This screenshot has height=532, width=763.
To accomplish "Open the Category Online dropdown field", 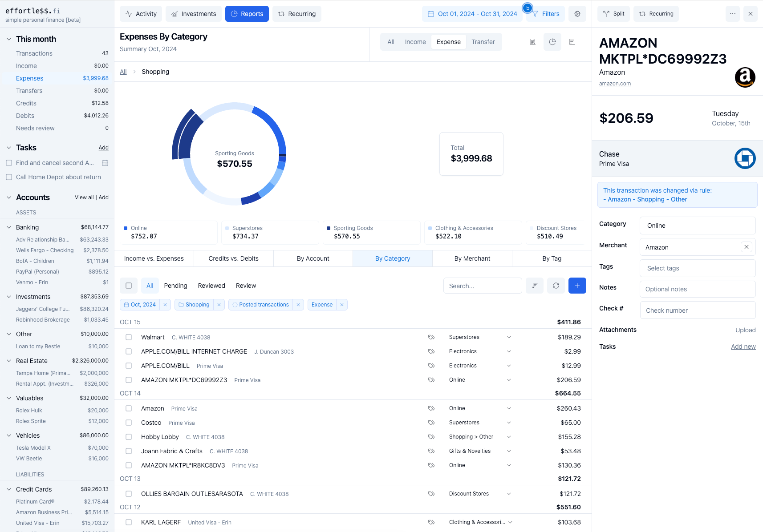I will (698, 226).
